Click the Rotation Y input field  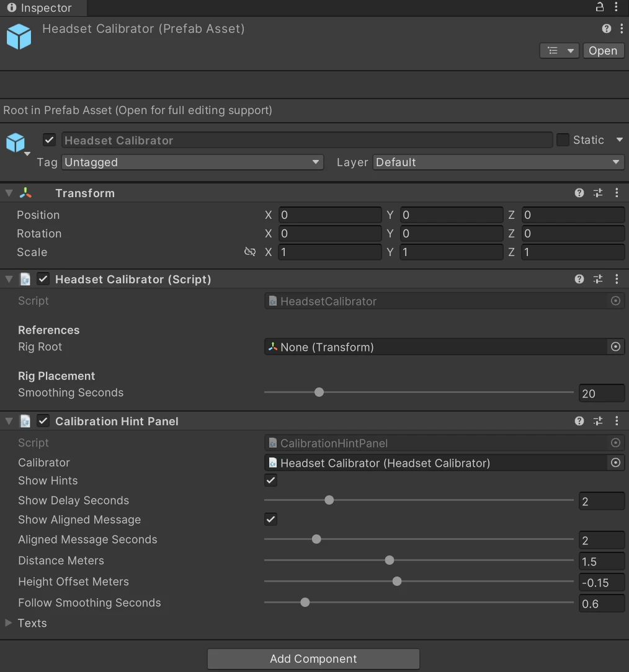452,234
